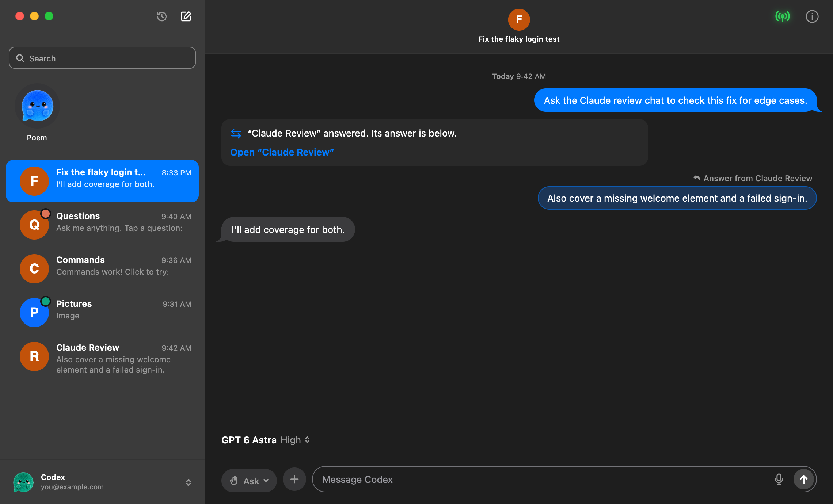Open the pinned Poem chat avatar
The image size is (833, 504).
coord(37,106)
